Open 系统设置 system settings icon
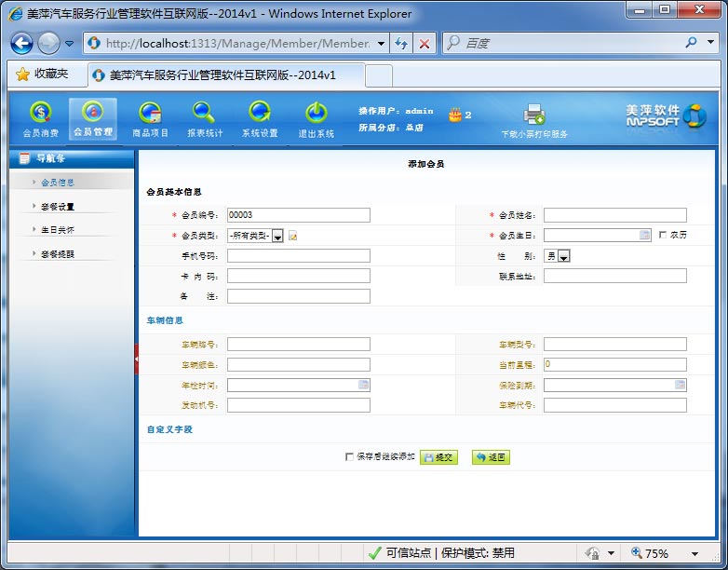Screen dimensions: 728x570 pos(260,114)
